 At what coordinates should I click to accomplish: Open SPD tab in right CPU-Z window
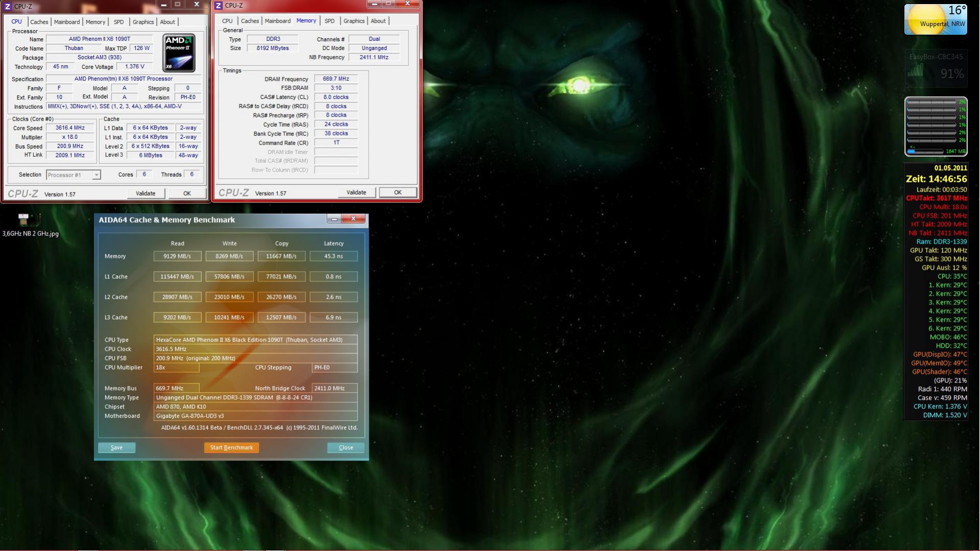pos(329,21)
